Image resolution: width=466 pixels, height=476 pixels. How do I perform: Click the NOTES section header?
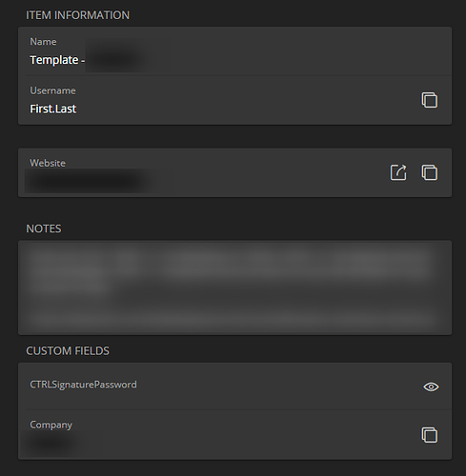(x=44, y=228)
